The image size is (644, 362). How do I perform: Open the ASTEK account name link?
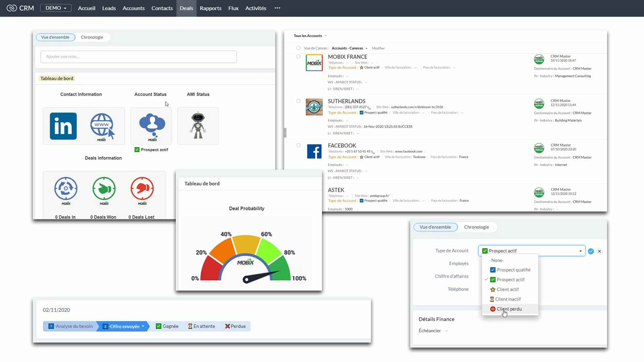pyautogui.click(x=336, y=190)
